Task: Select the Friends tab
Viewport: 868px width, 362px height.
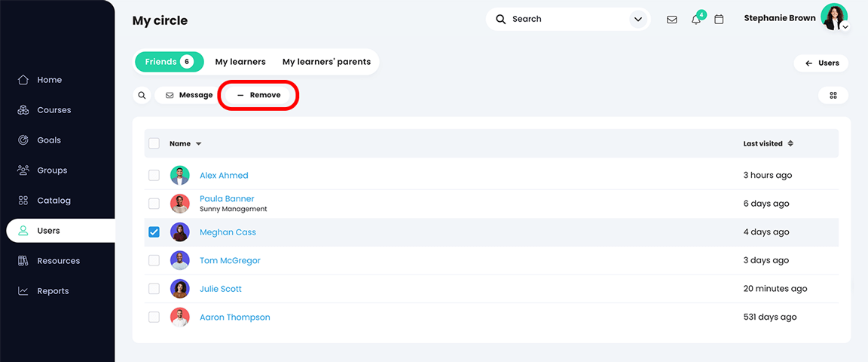Action: click(169, 62)
